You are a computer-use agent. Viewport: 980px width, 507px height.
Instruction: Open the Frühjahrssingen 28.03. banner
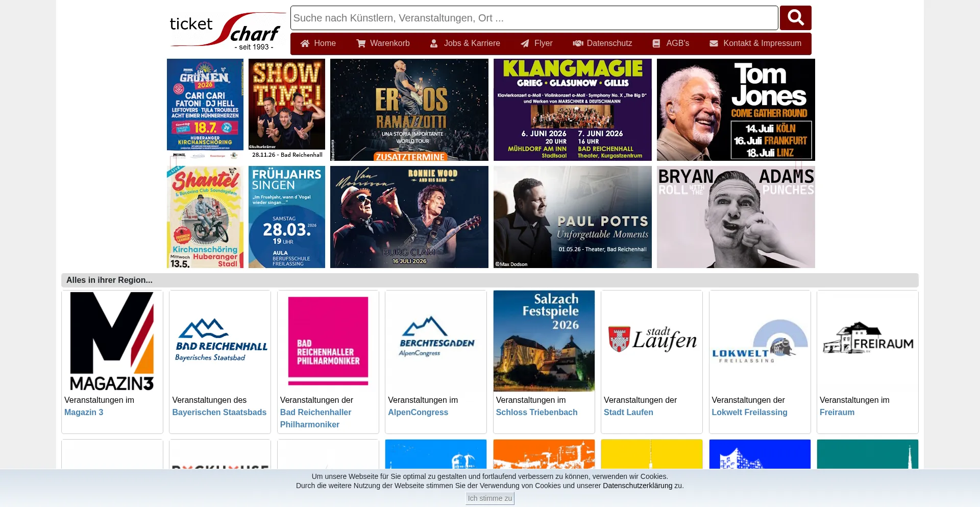point(287,217)
